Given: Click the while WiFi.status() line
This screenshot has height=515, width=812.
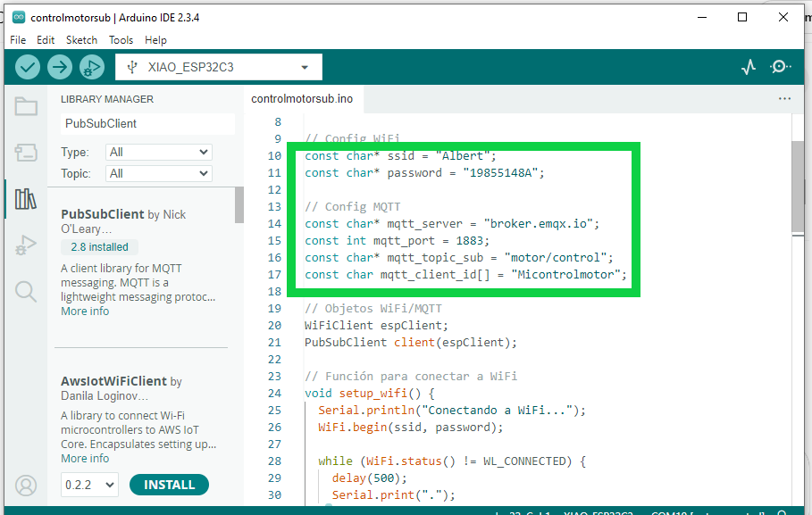Looking at the screenshot, I should [452, 461].
